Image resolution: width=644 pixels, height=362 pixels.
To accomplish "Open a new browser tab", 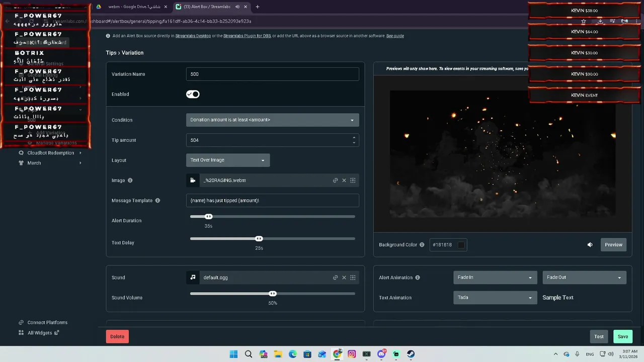I will [x=257, y=7].
